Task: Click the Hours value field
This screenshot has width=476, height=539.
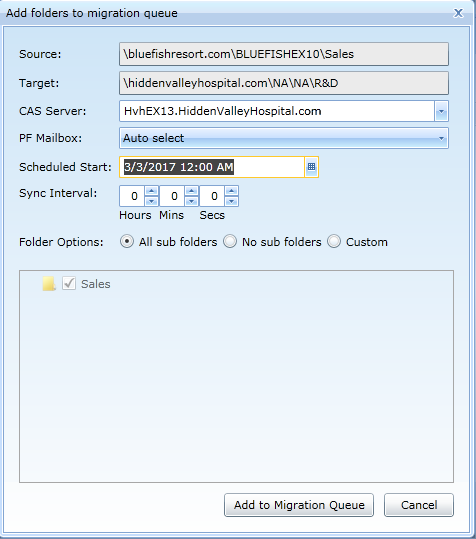Action: click(132, 196)
